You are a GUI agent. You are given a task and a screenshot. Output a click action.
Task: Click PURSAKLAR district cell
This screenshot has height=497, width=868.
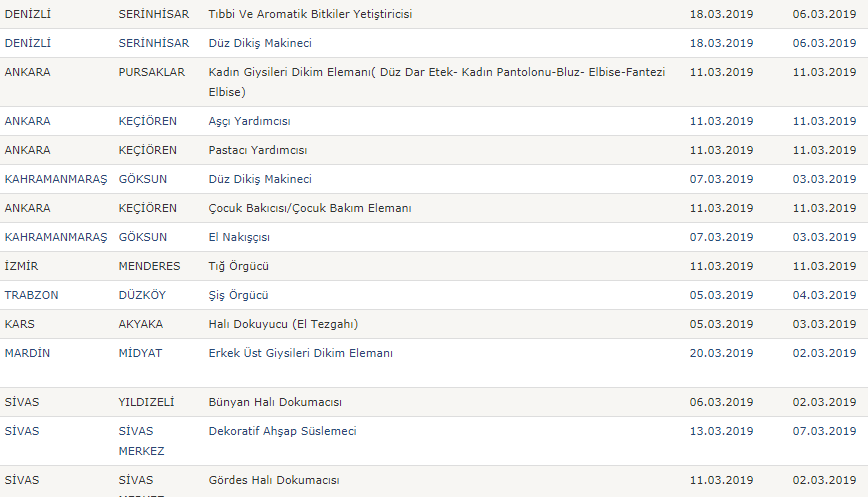[151, 72]
